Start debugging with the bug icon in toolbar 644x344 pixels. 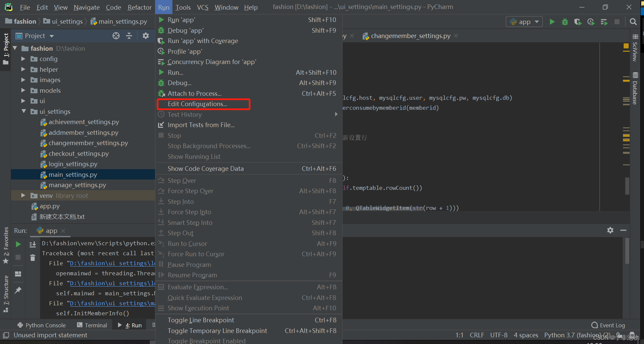tap(565, 21)
